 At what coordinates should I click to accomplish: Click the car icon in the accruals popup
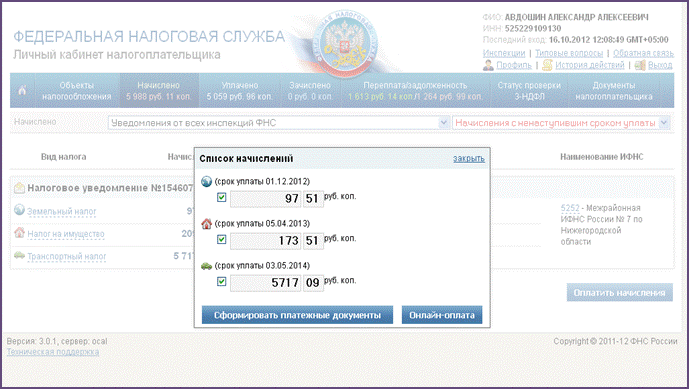(206, 266)
